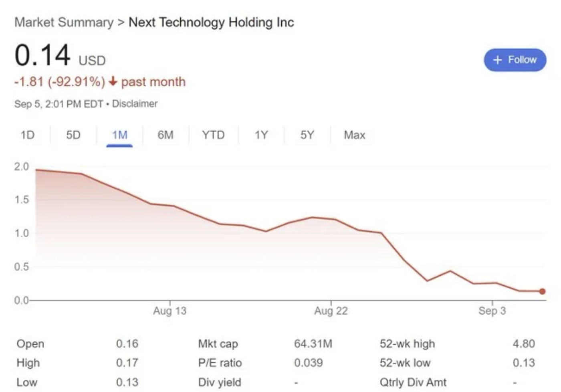Open the Disclaimer link
The image size is (561, 392).
135,104
